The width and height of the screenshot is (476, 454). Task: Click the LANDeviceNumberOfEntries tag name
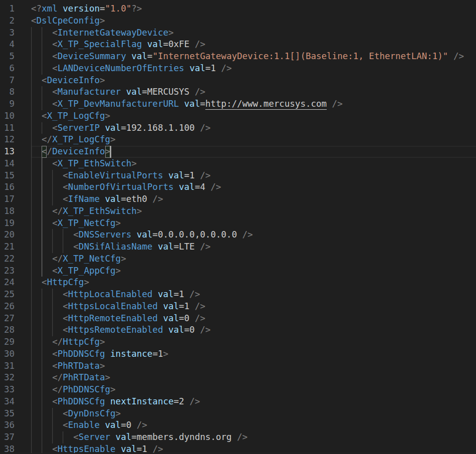click(120, 68)
